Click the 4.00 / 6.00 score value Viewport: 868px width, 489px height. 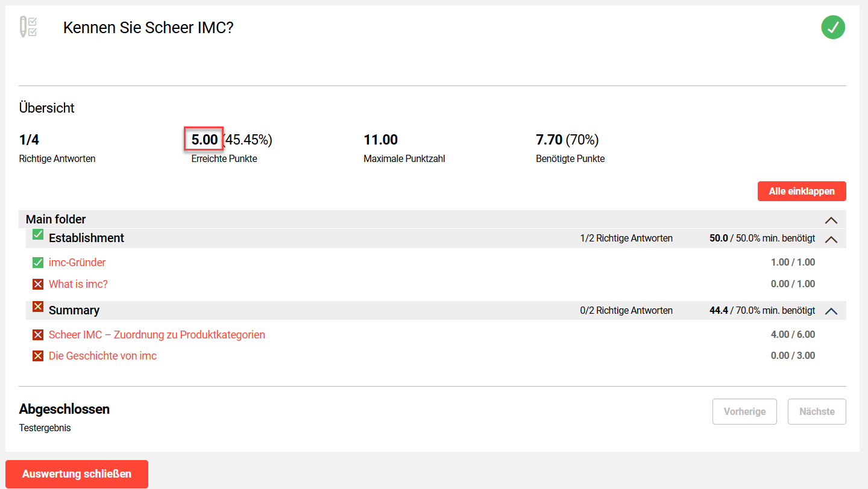793,335
